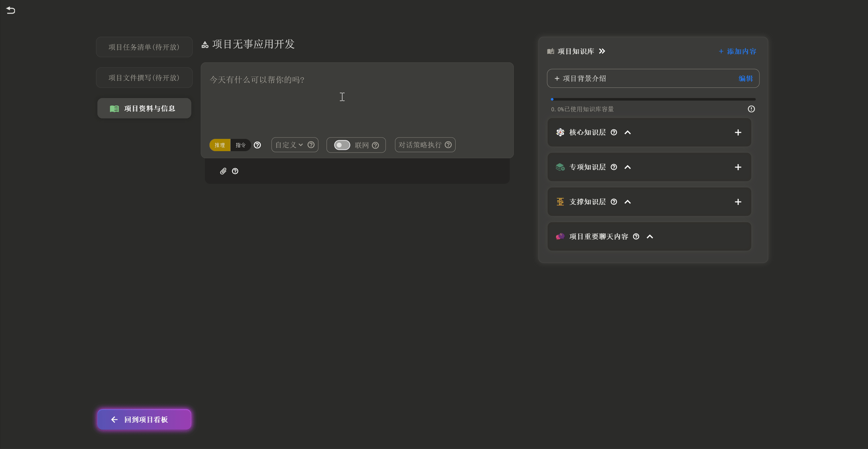Click the 回到项目看板 button
Image resolution: width=868 pixels, height=449 pixels.
[x=144, y=419]
